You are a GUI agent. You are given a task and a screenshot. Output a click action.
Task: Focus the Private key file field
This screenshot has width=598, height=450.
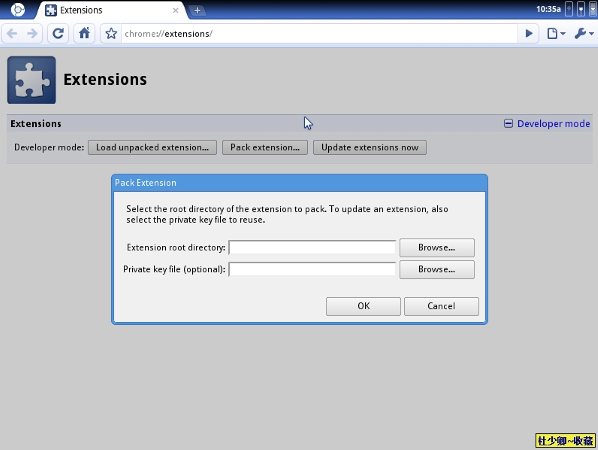[312, 269]
